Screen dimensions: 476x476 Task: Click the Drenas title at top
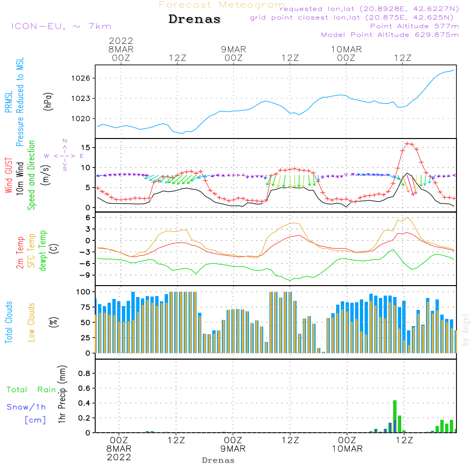click(194, 19)
